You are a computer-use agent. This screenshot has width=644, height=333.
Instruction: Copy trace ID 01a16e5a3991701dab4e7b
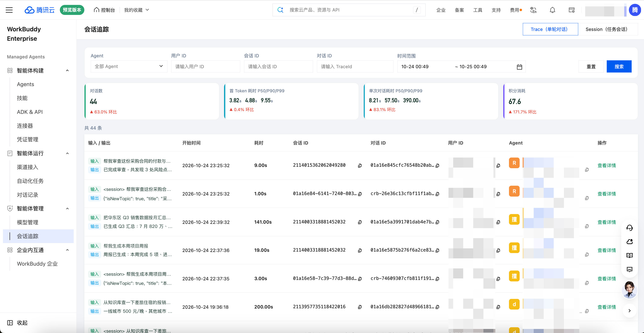[x=437, y=222]
